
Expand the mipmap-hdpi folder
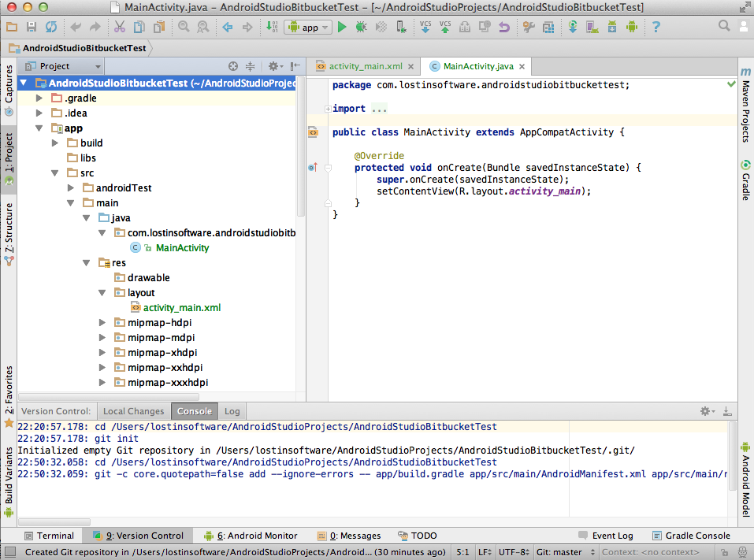click(102, 323)
